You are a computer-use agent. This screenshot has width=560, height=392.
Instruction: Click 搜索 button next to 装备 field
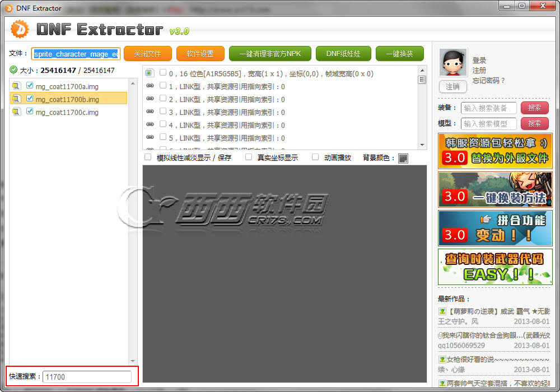pyautogui.click(x=535, y=108)
